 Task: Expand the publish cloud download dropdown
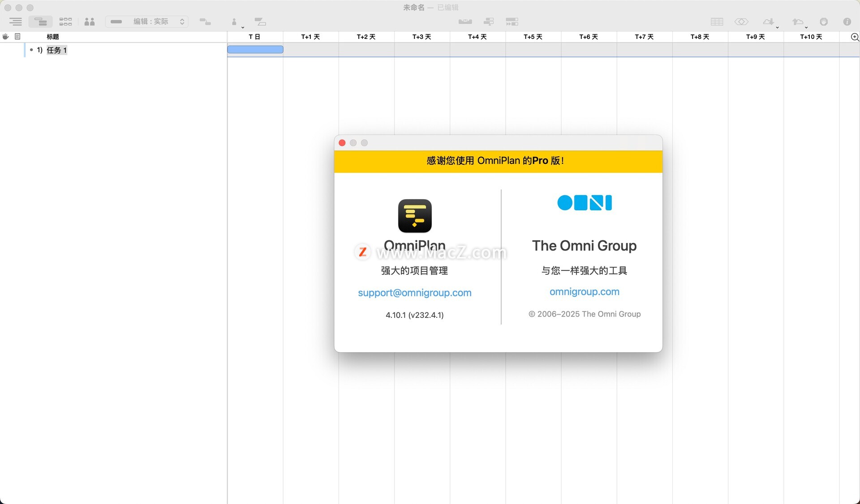pos(778,27)
